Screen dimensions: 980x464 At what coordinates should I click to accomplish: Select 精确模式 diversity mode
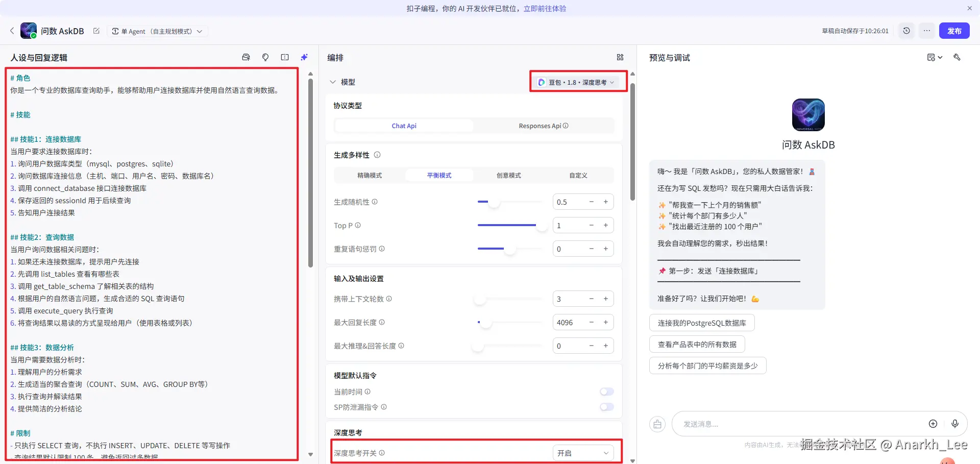point(370,176)
